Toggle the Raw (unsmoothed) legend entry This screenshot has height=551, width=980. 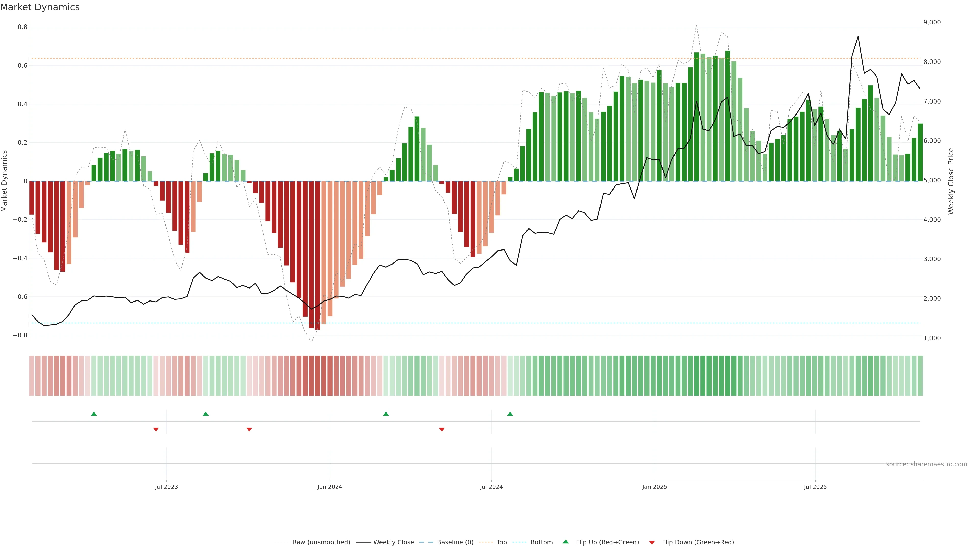pyautogui.click(x=321, y=542)
